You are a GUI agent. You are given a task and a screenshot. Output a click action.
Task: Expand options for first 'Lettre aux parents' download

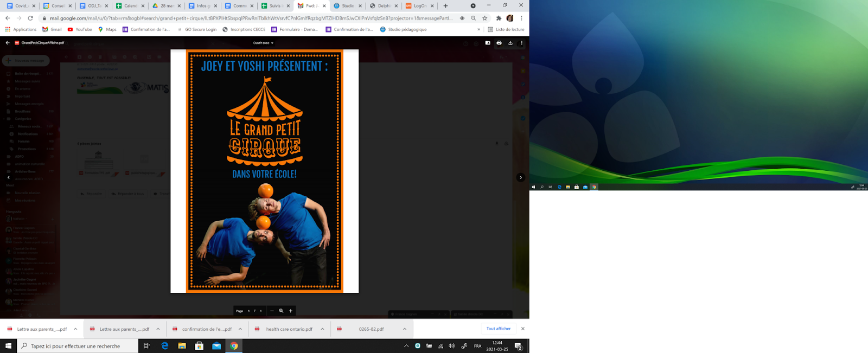tap(75, 329)
